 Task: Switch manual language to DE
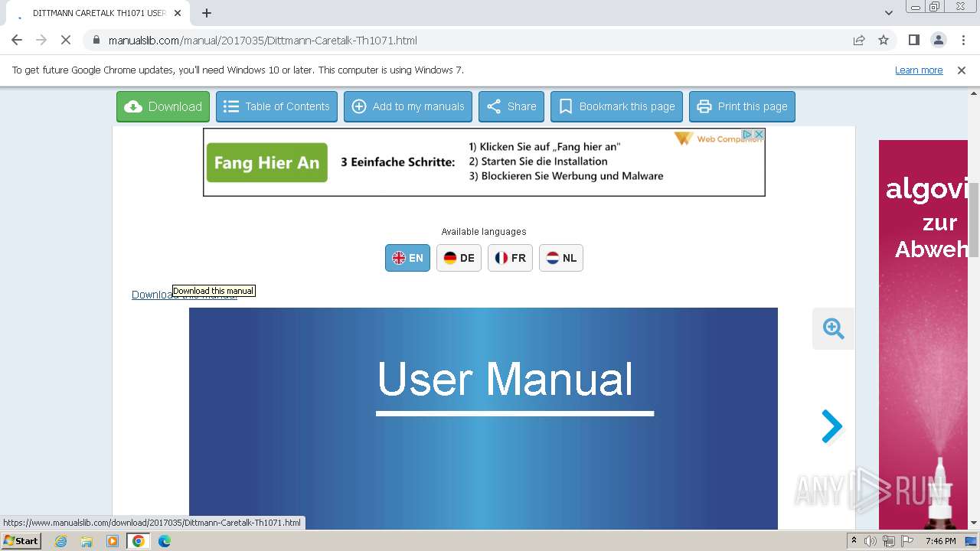click(459, 258)
